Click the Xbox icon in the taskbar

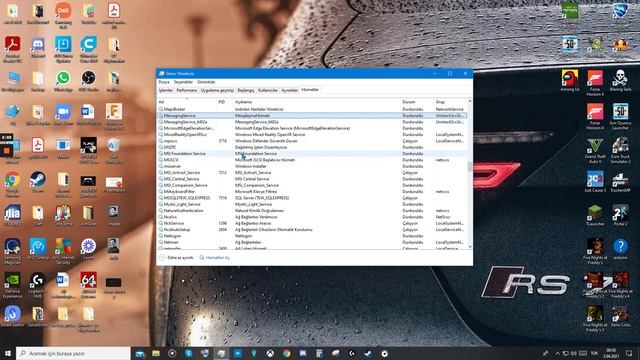pyautogui.click(x=270, y=353)
